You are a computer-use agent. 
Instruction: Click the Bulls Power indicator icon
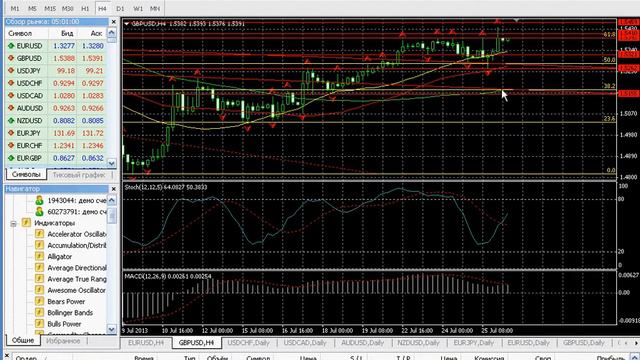[39, 324]
